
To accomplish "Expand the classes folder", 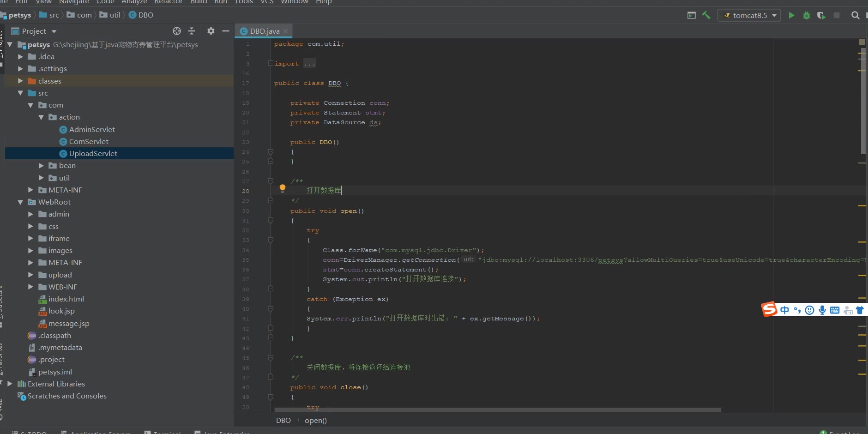I will (20, 81).
